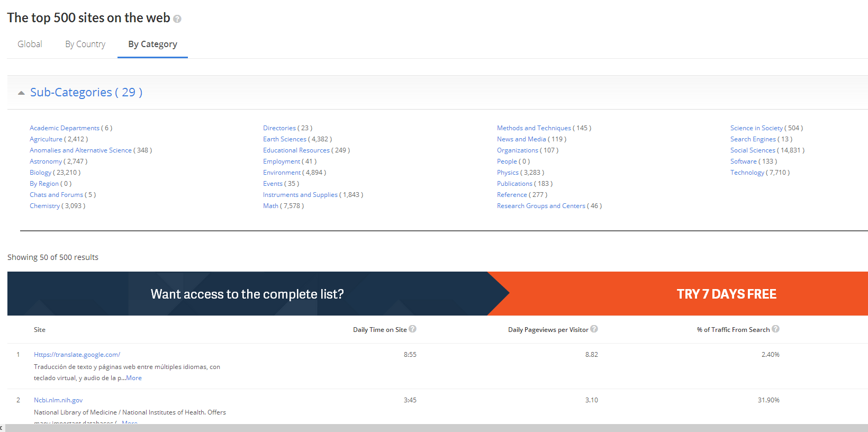The width and height of the screenshot is (868, 432).
Task: Click Daily Pageviews per Visitor column header
Action: (548, 330)
